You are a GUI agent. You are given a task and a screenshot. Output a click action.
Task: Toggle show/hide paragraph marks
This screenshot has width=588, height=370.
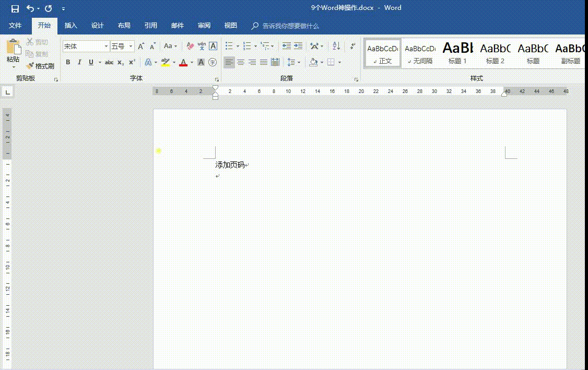click(353, 47)
